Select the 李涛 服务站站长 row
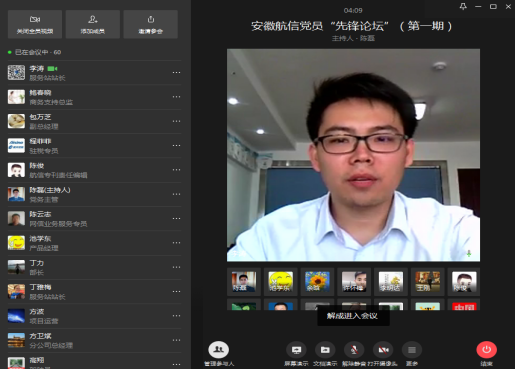 click(94, 73)
